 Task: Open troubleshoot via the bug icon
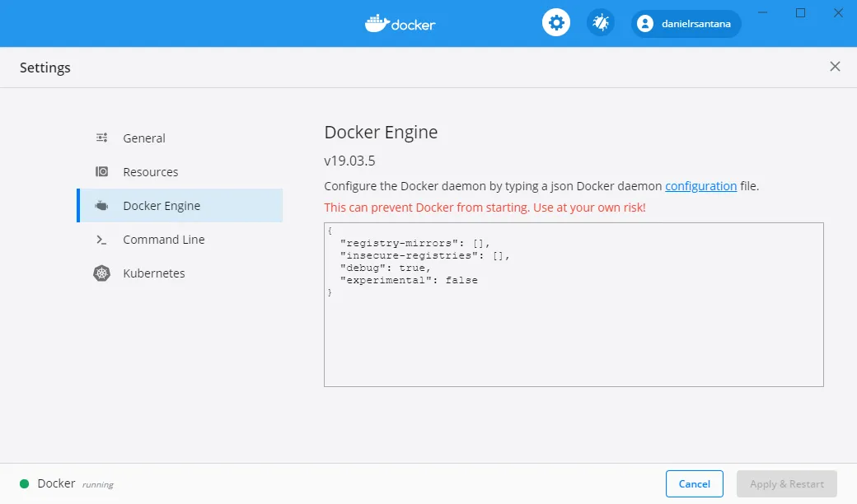(x=600, y=23)
